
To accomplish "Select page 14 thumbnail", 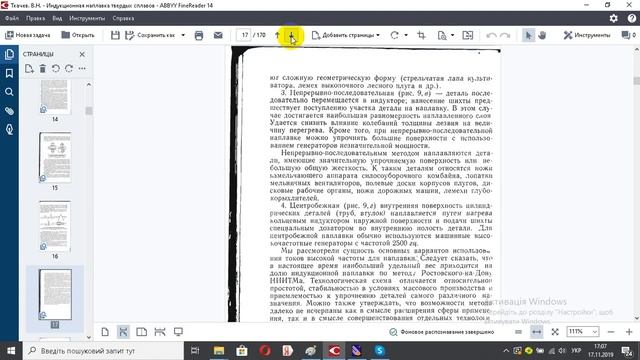I will [55, 98].
